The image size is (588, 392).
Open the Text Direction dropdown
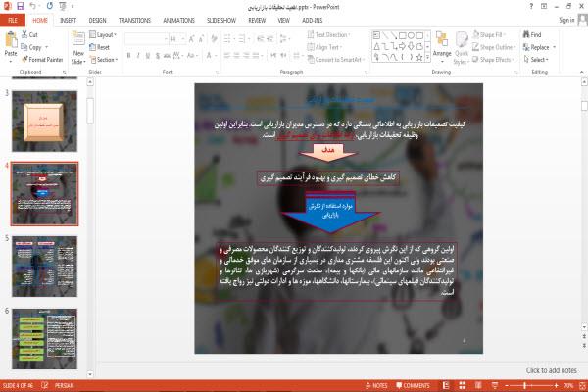click(328, 35)
